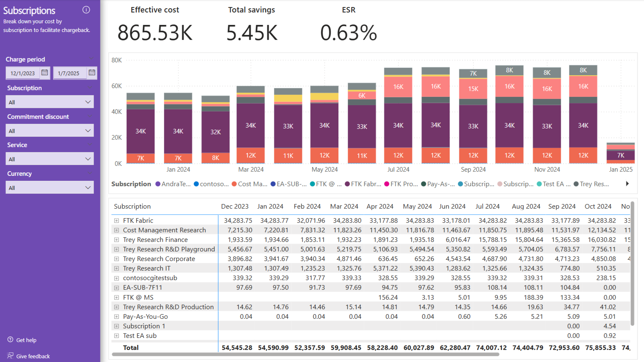Collapse the Charge period slicer chevron
644x362 pixels.
point(91,59)
